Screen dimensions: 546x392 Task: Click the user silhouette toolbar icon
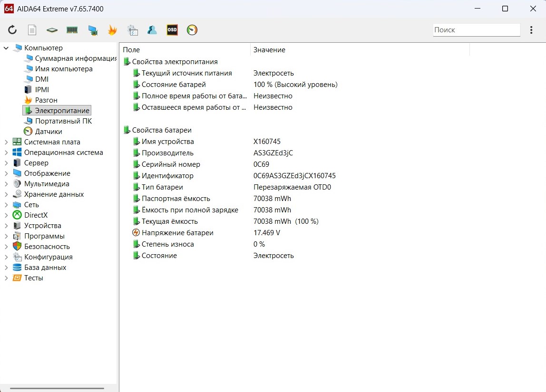(x=152, y=30)
